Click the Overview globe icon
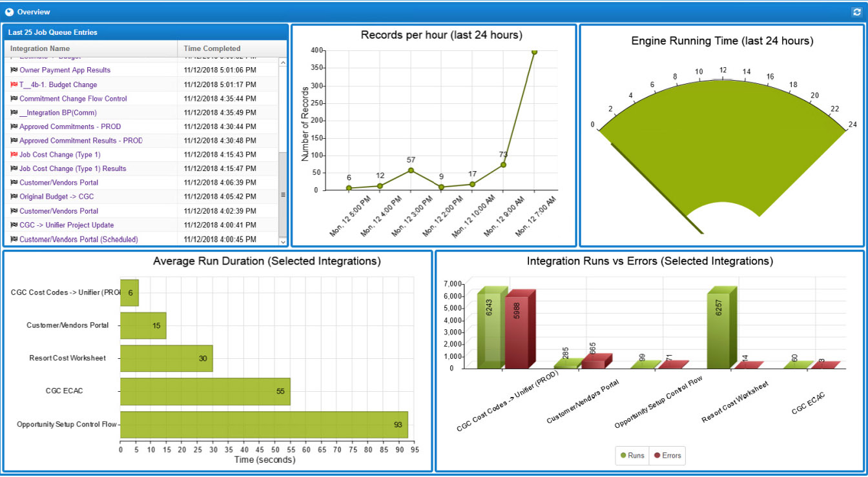The height and width of the screenshot is (477, 868). 9,12
